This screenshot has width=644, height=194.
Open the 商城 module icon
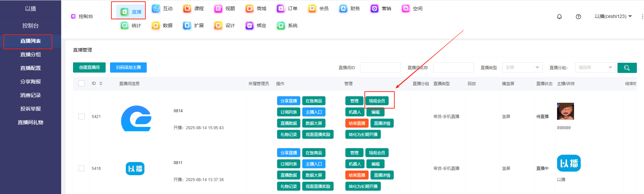(x=250, y=8)
